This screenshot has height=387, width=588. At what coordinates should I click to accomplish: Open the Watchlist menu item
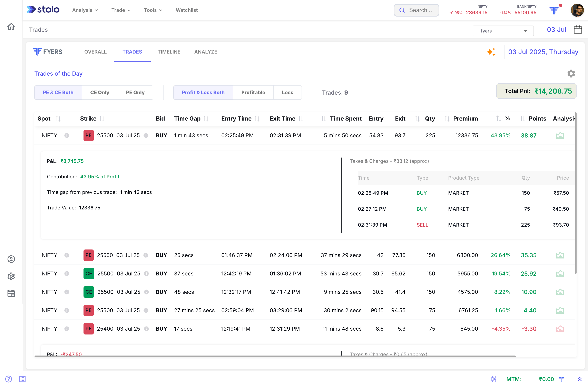point(187,10)
